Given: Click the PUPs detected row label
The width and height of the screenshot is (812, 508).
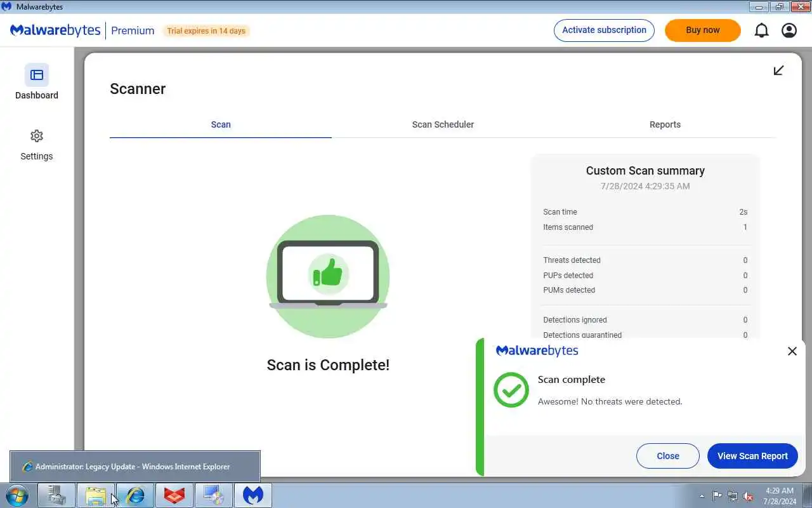Looking at the screenshot, I should coord(568,276).
